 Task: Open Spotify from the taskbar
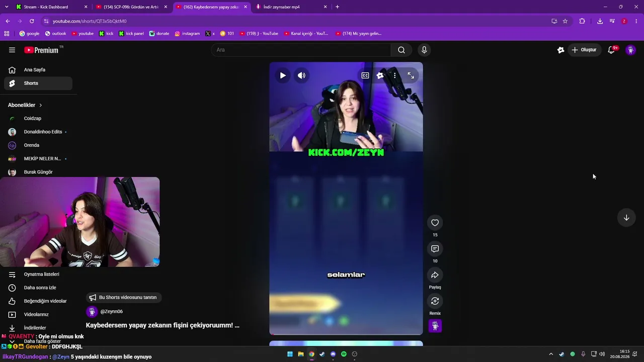[344, 354]
